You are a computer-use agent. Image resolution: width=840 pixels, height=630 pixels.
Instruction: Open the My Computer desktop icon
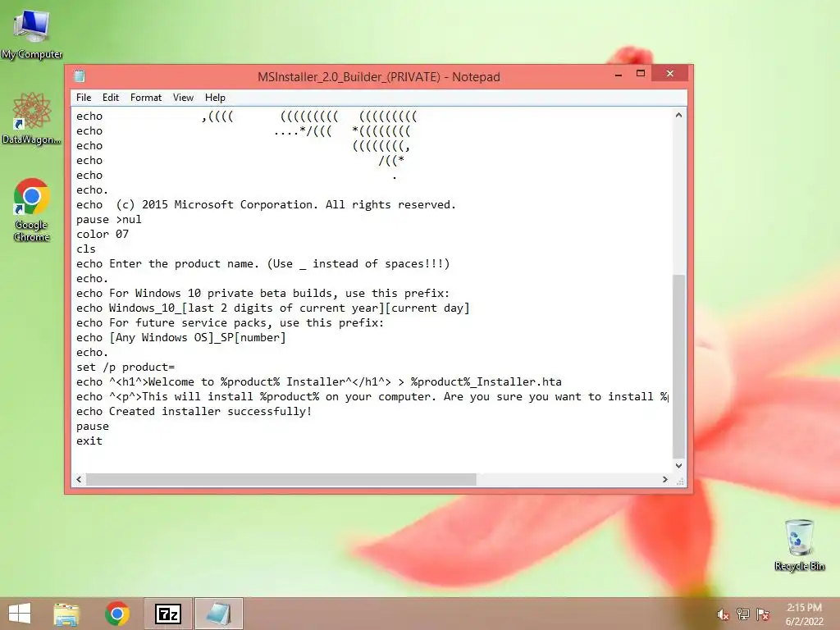32,33
